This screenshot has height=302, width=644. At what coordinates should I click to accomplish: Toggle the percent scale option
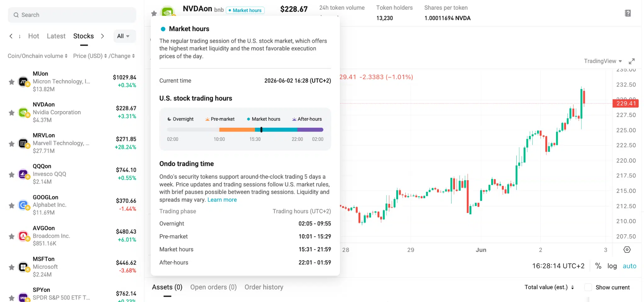[x=598, y=266]
